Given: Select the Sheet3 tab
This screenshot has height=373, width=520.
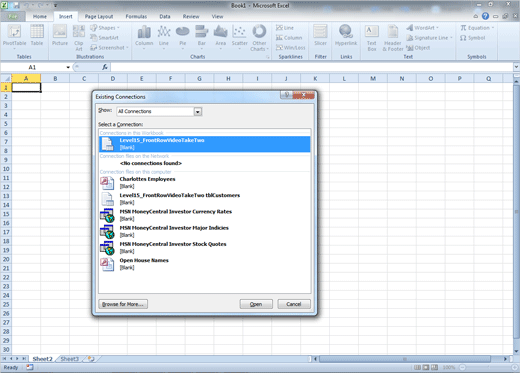Looking at the screenshot, I should (x=69, y=359).
